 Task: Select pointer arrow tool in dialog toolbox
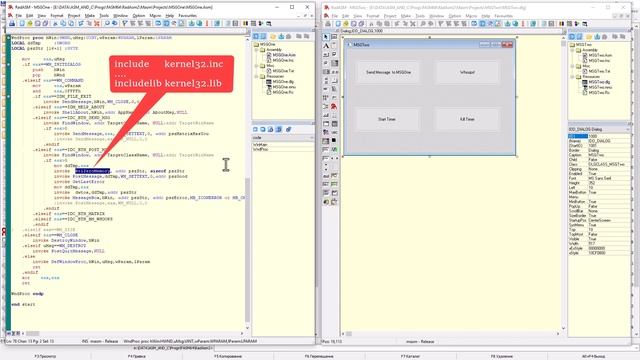[x=326, y=37]
